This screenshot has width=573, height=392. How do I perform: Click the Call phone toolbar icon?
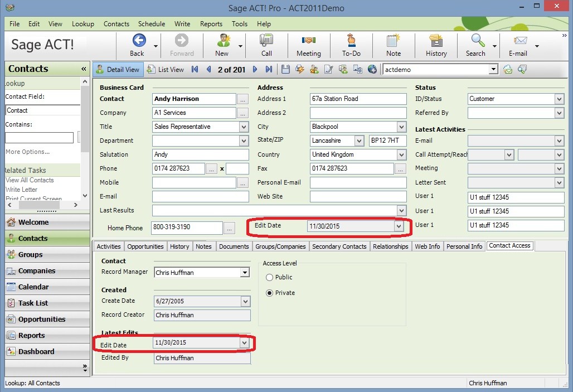(266, 40)
